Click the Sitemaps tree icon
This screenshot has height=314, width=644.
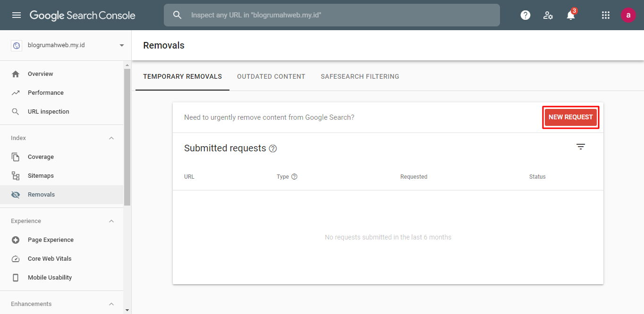point(16,176)
